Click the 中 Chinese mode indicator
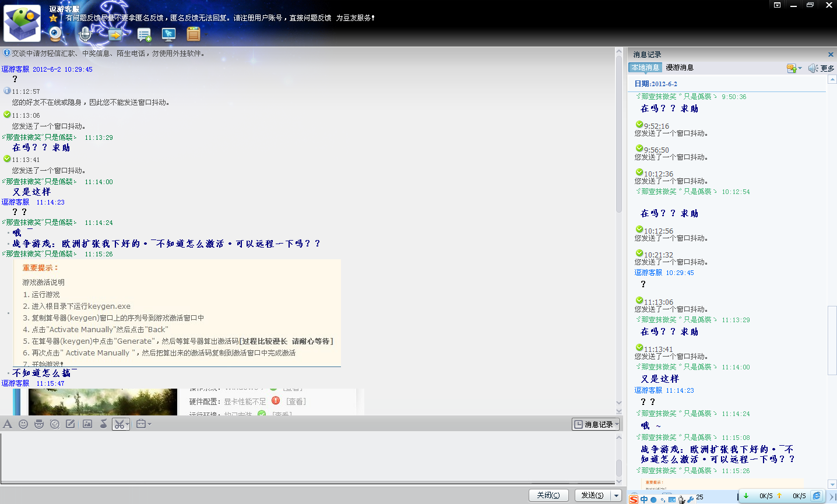The height and width of the screenshot is (504, 837). pos(644,499)
